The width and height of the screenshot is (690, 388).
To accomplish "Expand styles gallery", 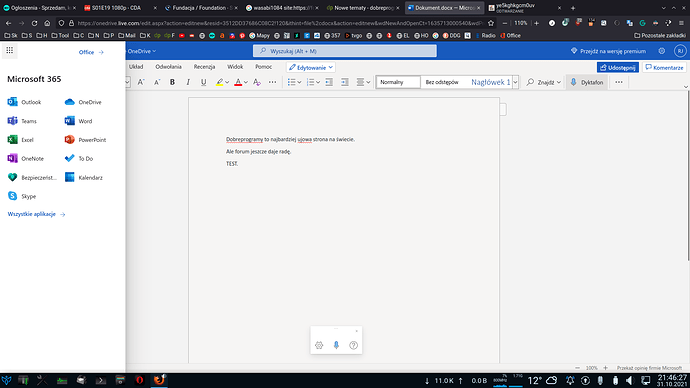I will click(515, 82).
